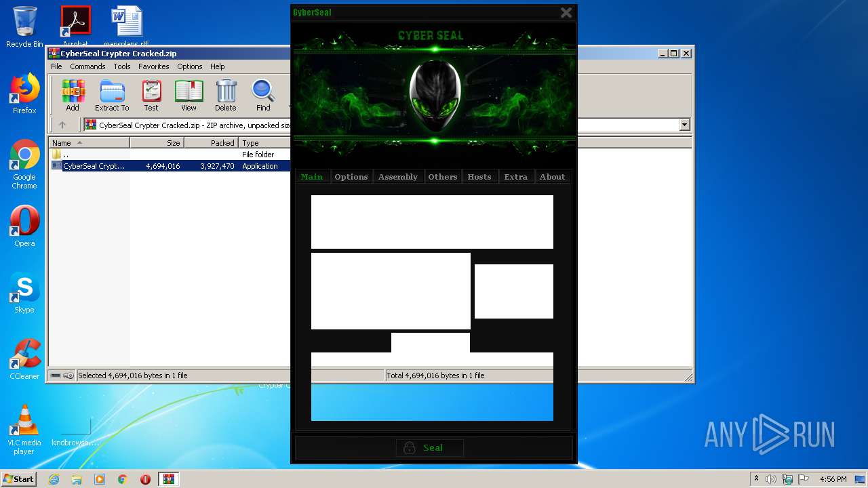Click the Windows Explorer taskbar icon
868x488 pixels.
(77, 479)
